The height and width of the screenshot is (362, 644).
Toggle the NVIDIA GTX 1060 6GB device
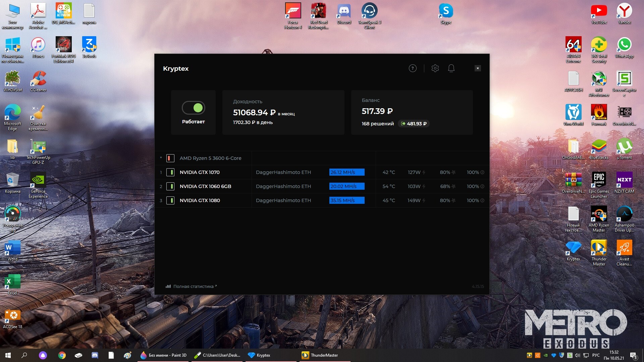coord(170,186)
